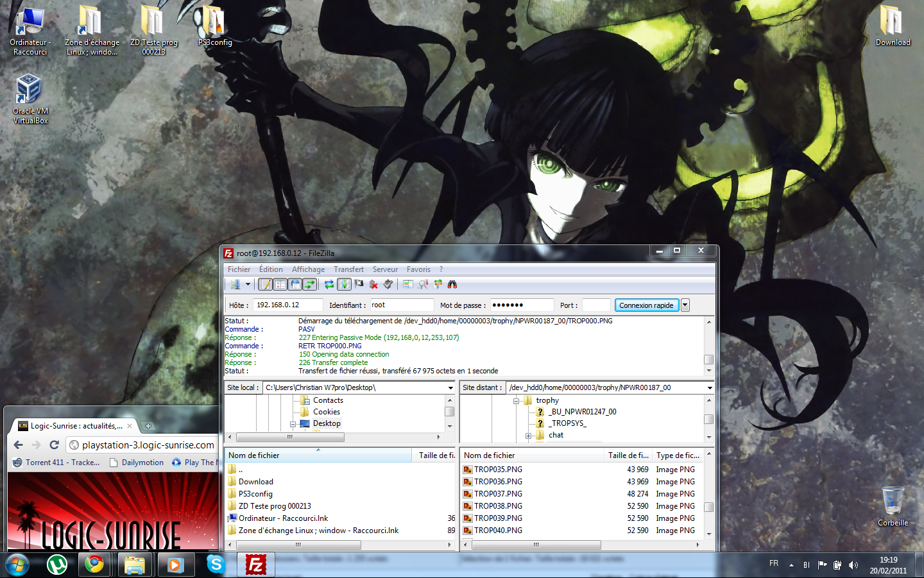Click the Action Center flag tray icon
The image size is (924, 578).
coord(822,565)
